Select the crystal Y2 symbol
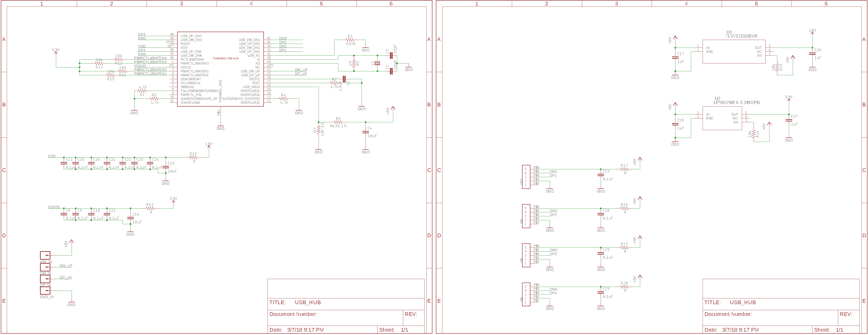Screen dimensions: 868x335 (377, 63)
